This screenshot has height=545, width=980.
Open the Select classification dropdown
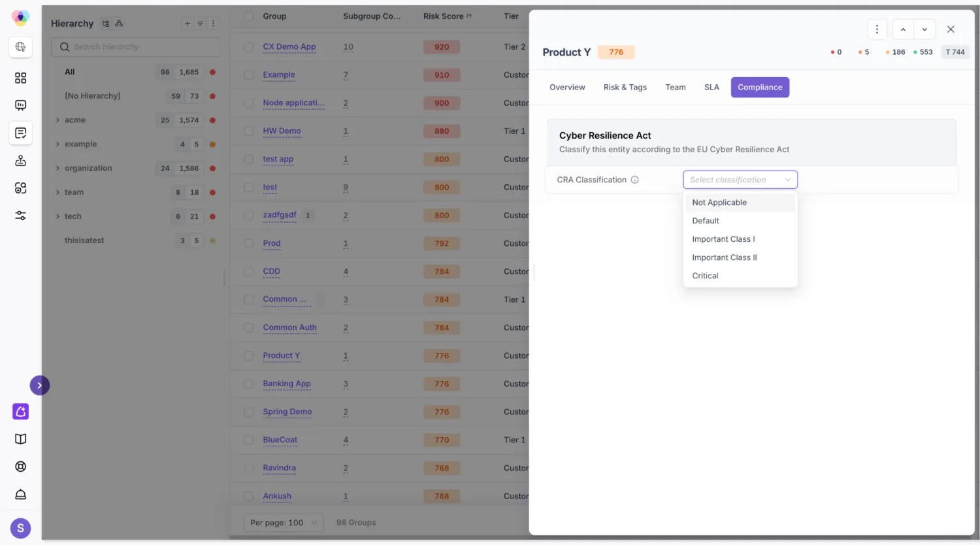click(740, 180)
